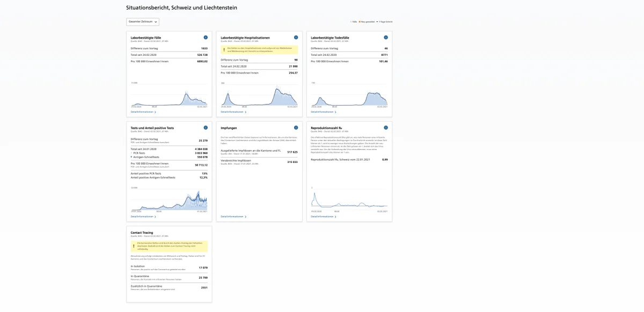Screen dimensions: 644x312
Task: Click info icon on Laborbestätigte Hospitalisationen card
Action: point(296,38)
